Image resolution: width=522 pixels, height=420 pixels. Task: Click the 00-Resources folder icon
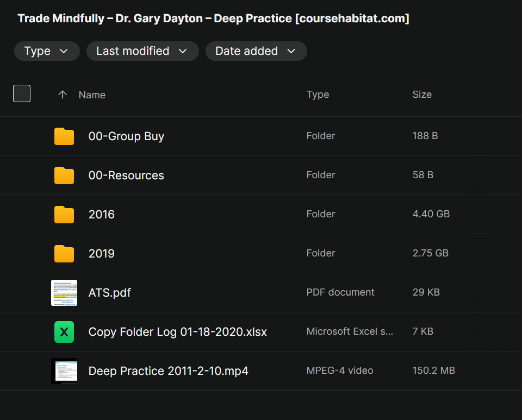[x=64, y=175]
